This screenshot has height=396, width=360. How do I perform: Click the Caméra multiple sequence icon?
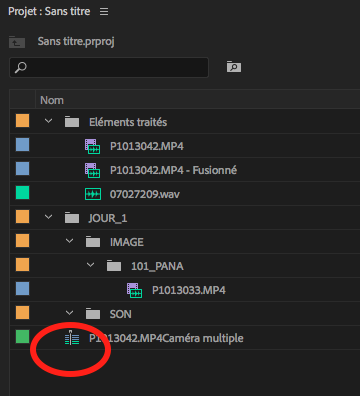(72, 338)
